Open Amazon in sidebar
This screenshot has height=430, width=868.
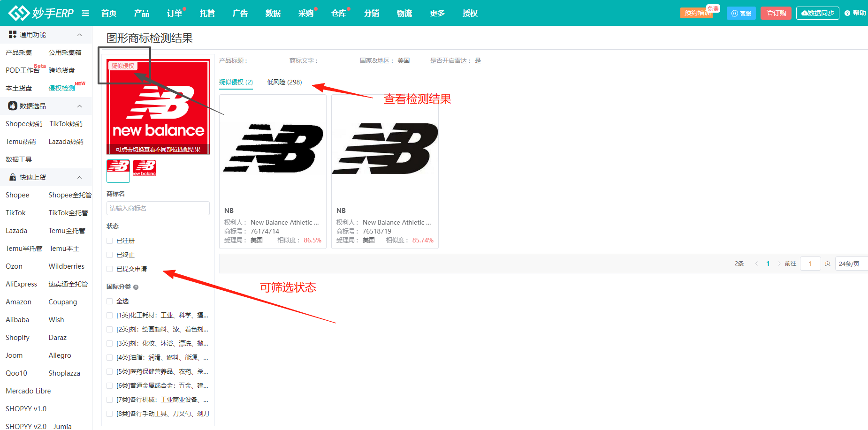click(18, 302)
